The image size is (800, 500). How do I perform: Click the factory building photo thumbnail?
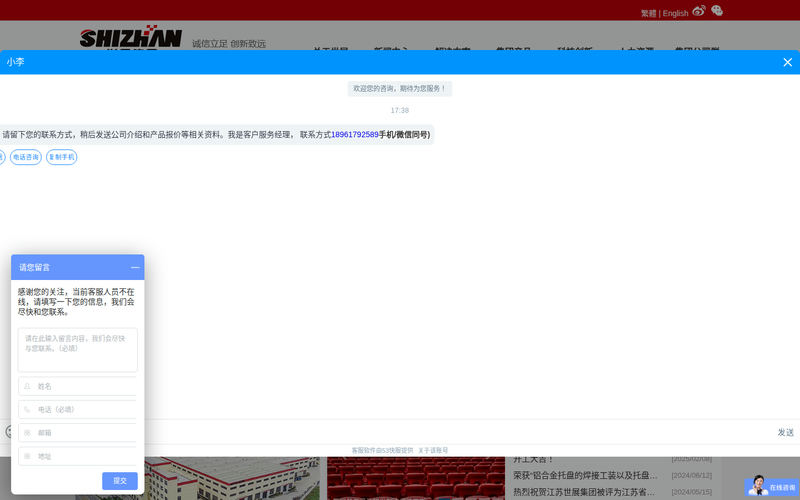(232, 478)
